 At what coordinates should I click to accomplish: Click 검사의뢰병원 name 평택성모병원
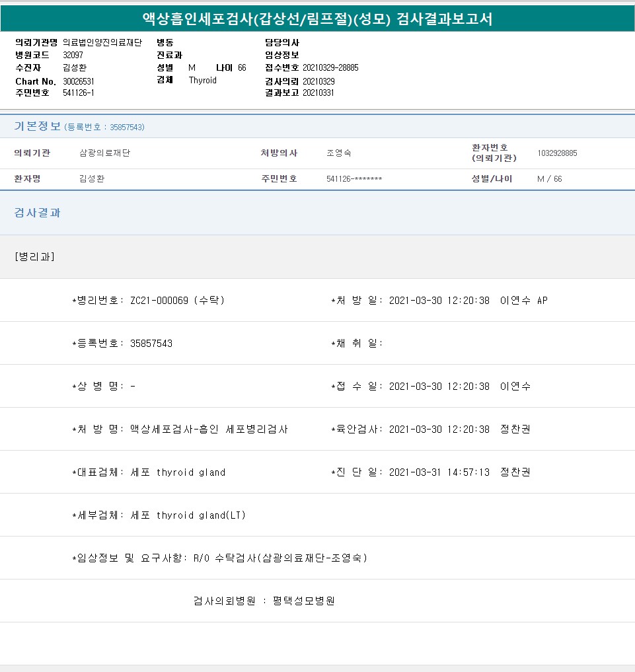(x=303, y=601)
